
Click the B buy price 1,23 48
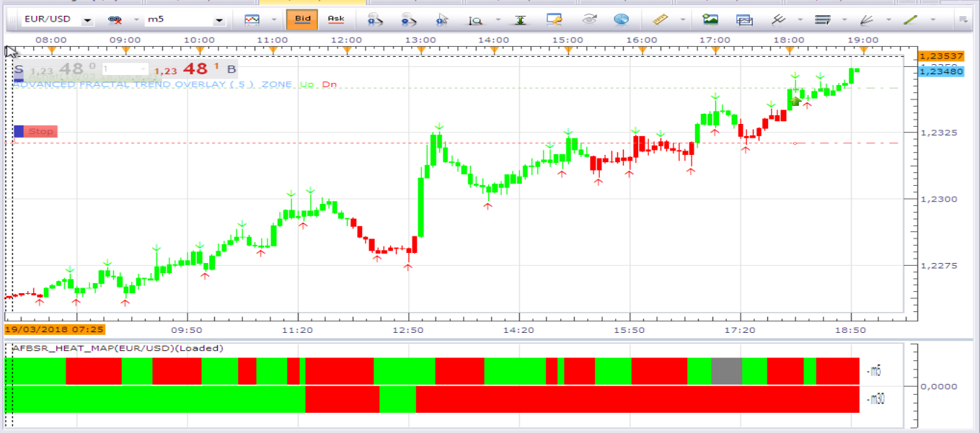pos(196,69)
